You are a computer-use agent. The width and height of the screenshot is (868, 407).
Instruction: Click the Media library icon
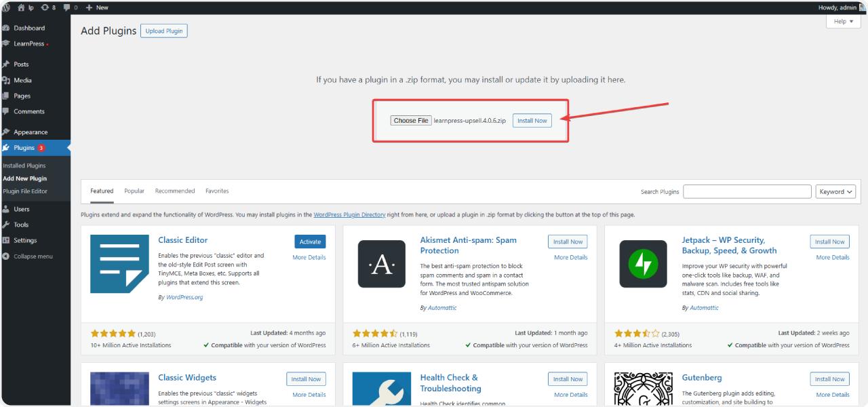pyautogui.click(x=6, y=80)
